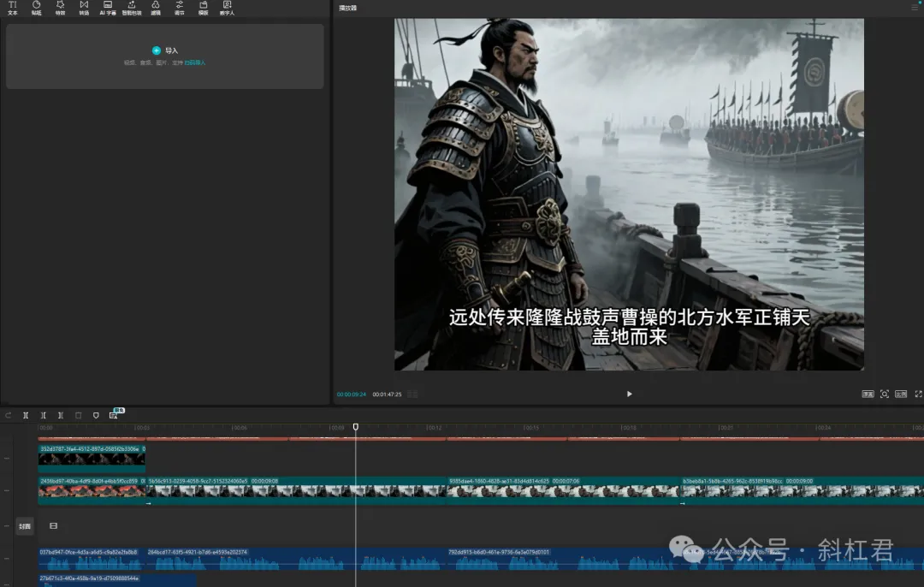
Task: Open the 数字人 (Digital human) panel
Action: click(227, 8)
